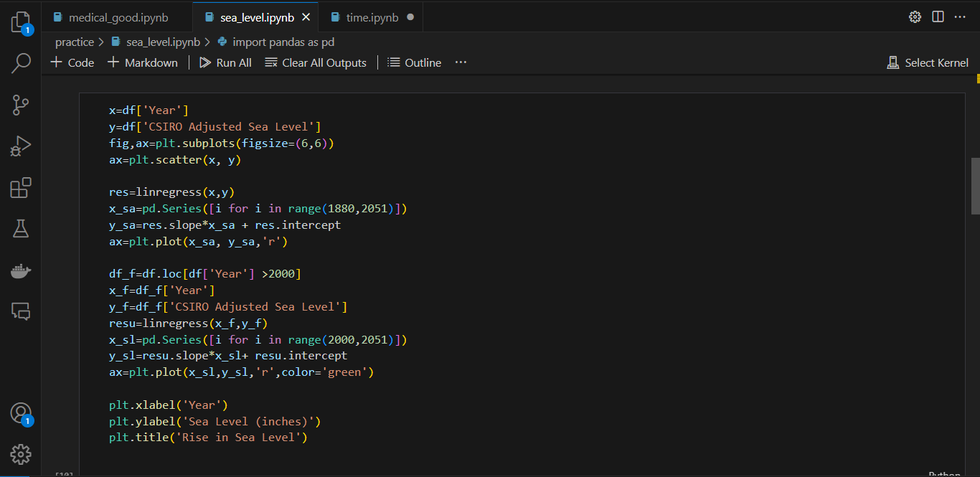Click line df_f=df.loc[df['Year'] >2000]
Viewport: 980px width, 477px height.
[205, 273]
